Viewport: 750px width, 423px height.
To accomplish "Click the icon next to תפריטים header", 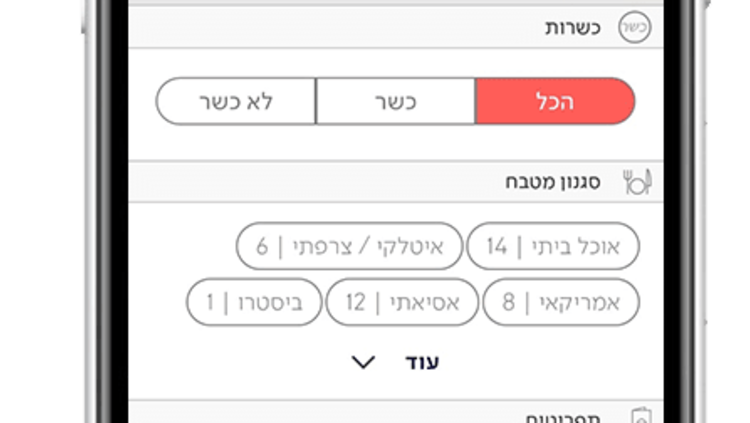I will (640, 415).
